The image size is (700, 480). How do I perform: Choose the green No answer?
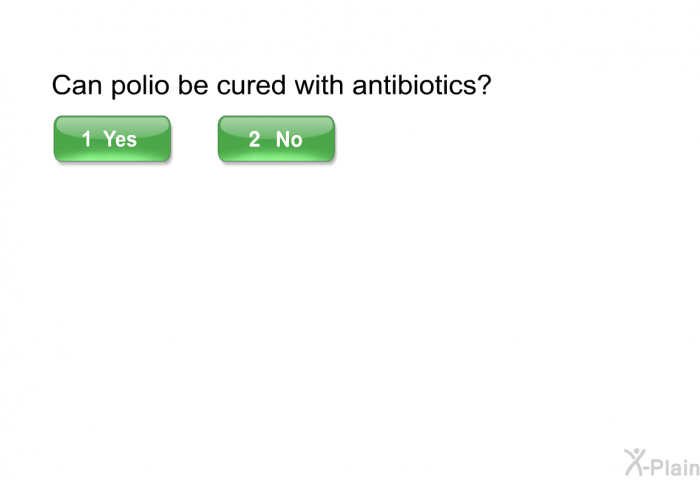[x=276, y=139]
